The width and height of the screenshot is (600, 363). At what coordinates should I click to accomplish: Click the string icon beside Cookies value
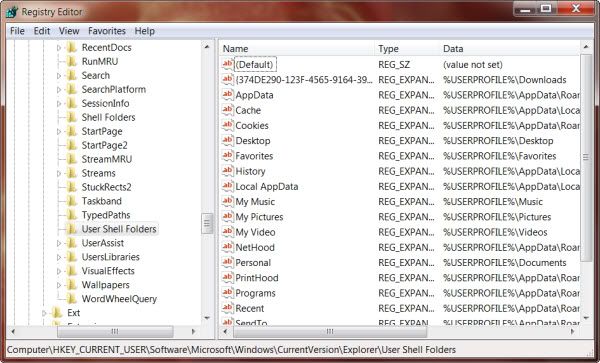coord(227,125)
